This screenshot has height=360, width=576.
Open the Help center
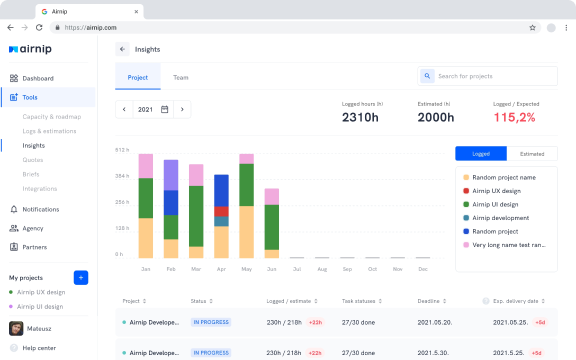[x=39, y=348]
